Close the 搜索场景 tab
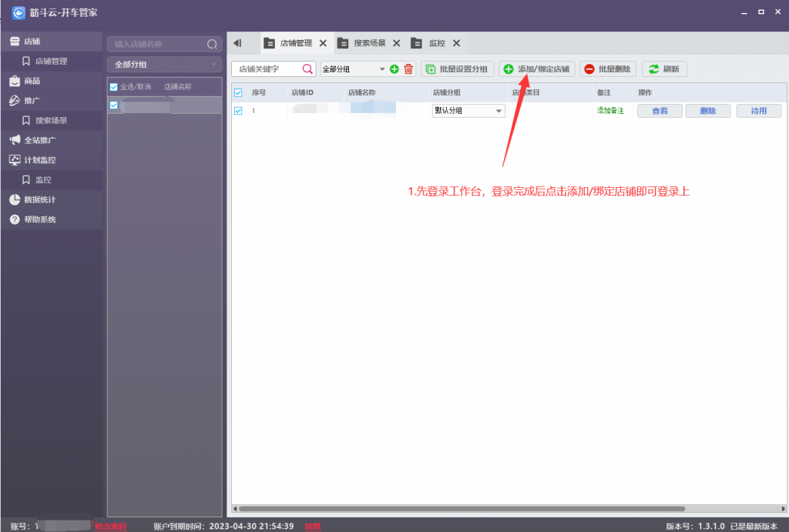Image resolution: width=789 pixels, height=532 pixels. pyautogui.click(x=397, y=43)
